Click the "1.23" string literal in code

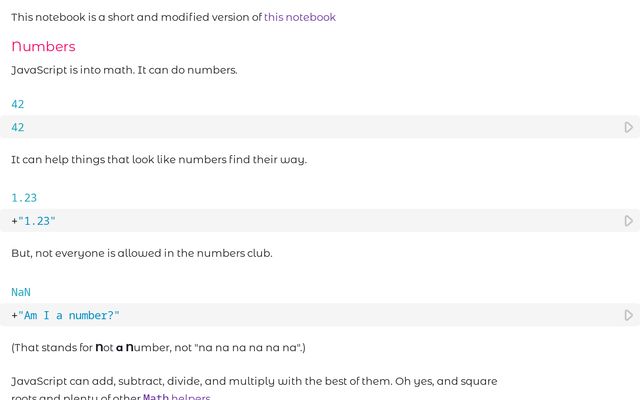(x=37, y=221)
